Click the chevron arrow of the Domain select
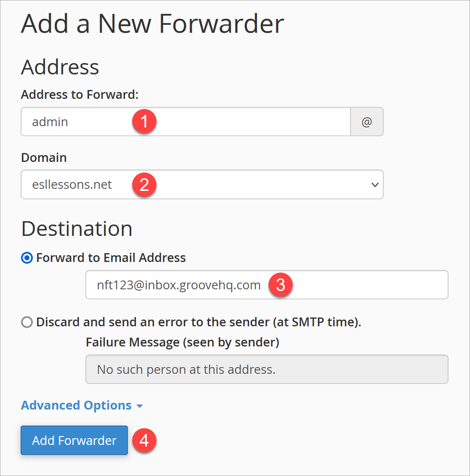 coord(375,185)
